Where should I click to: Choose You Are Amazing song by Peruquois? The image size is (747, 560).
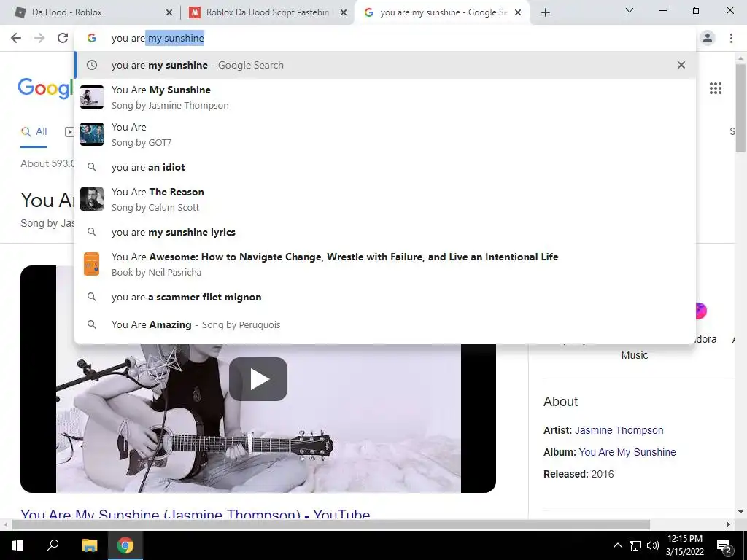coord(385,324)
